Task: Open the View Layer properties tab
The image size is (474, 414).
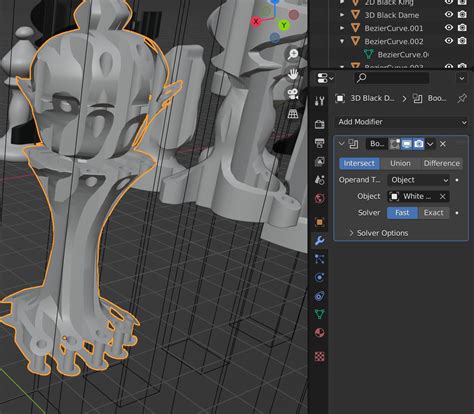Action: (319, 161)
